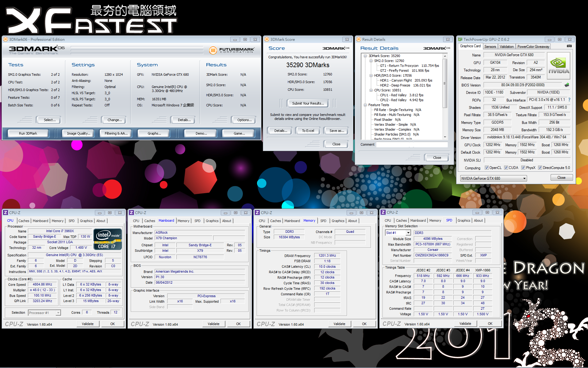This screenshot has height=368, width=588.
Task: Click the GPU-Z screenshot camera icon
Action: tap(569, 46)
